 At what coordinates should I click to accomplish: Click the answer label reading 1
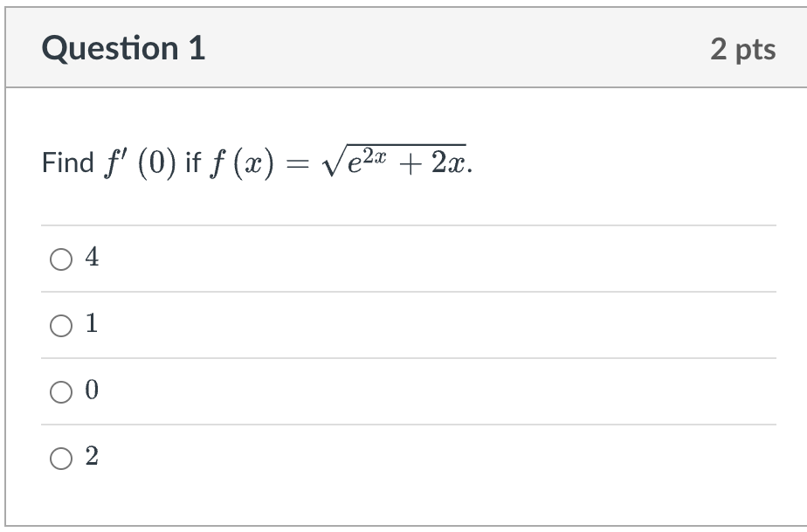point(90,325)
